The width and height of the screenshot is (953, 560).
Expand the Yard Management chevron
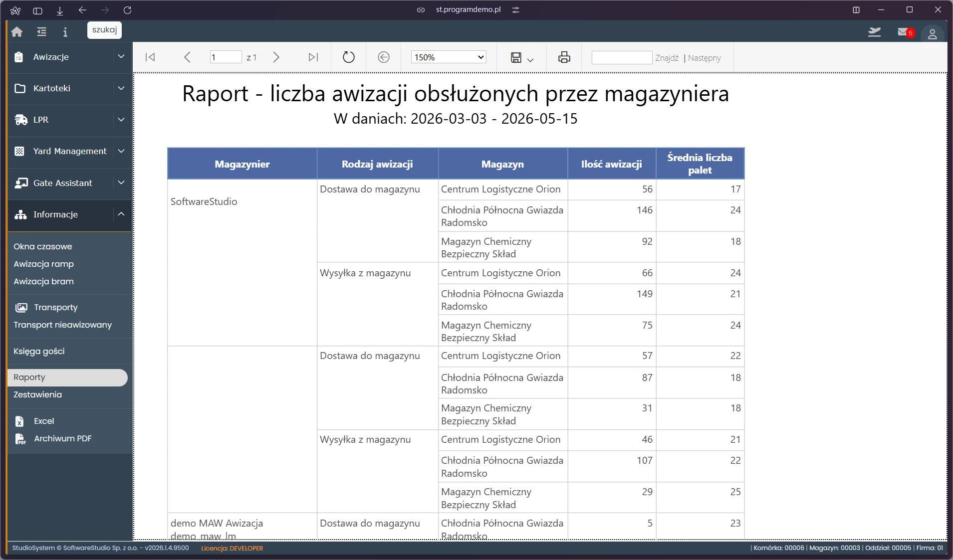click(x=121, y=151)
